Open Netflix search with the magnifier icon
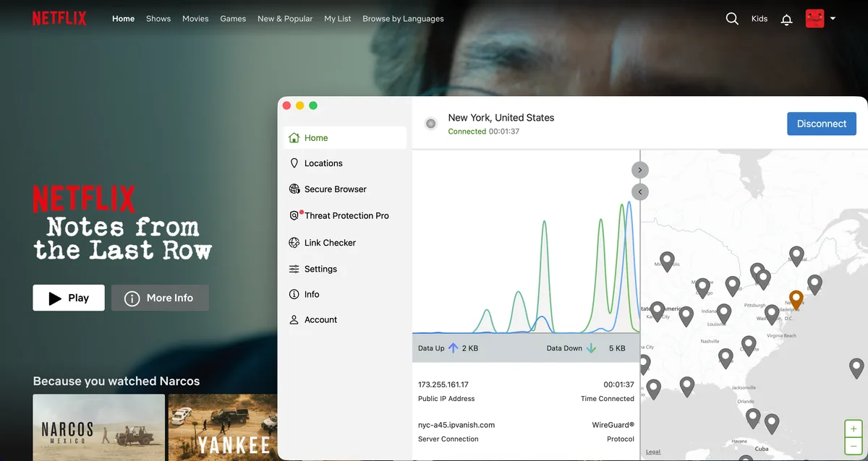Viewport: 868px width, 461px height. point(732,19)
